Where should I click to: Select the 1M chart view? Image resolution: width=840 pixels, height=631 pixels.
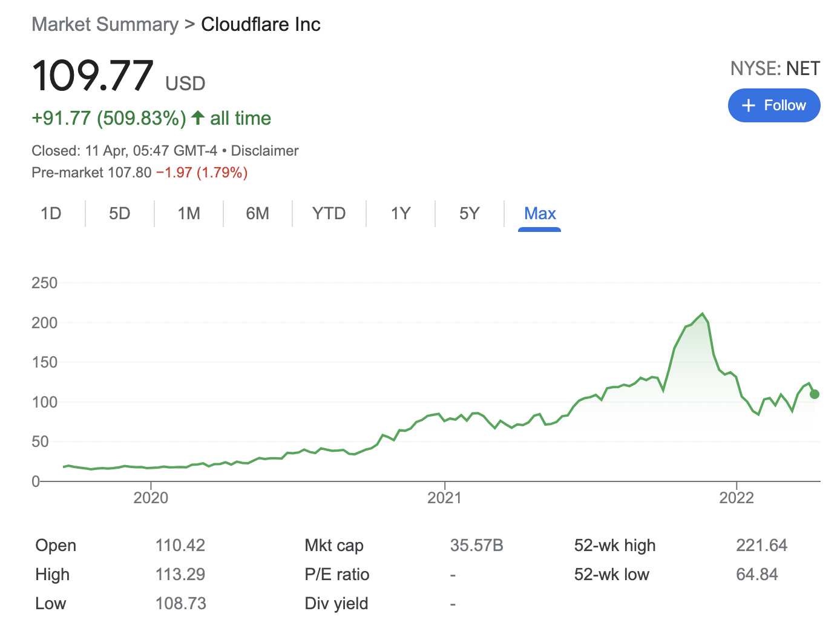coord(188,214)
